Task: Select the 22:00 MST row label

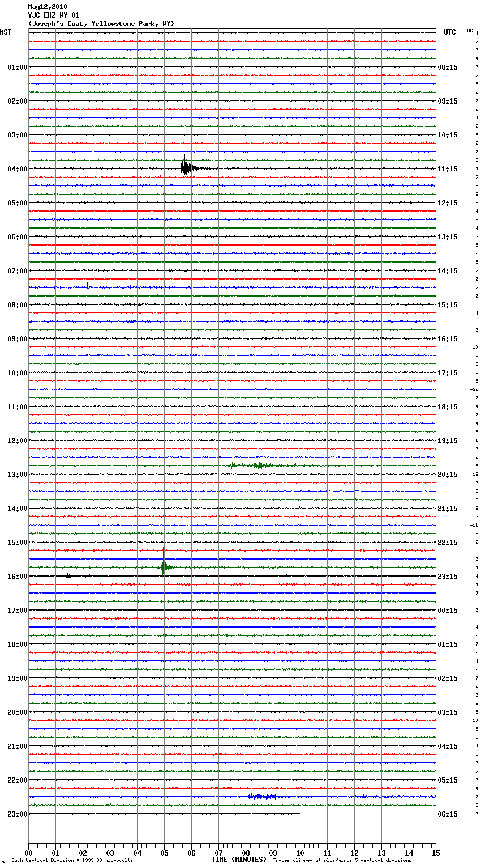Action: coord(17,780)
